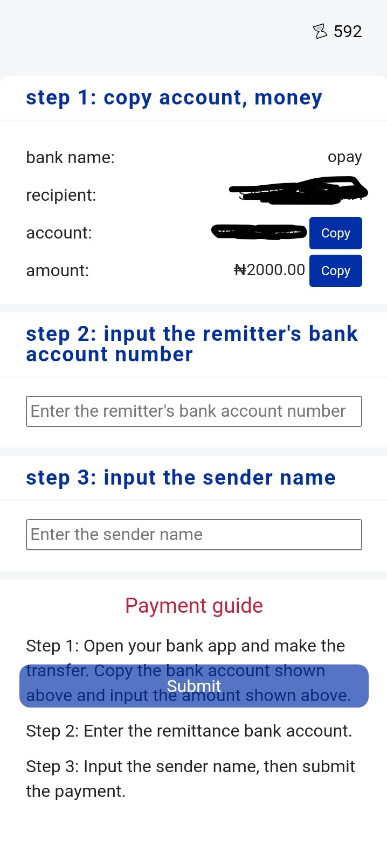Screen dimensions: 387x868
Task: Tap the blacked-out account number
Action: 259,232
